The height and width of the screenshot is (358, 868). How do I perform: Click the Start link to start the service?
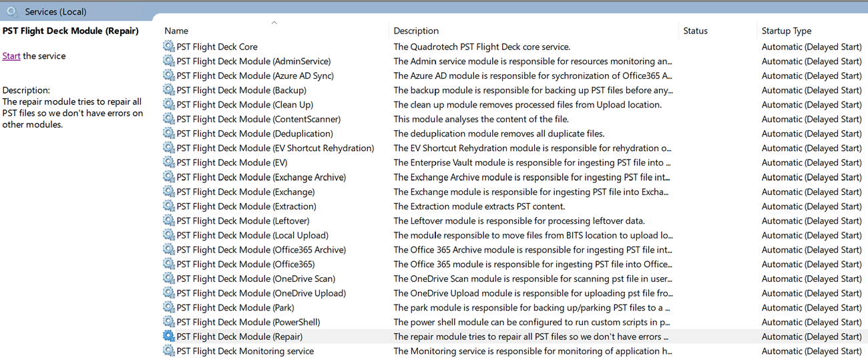tap(11, 56)
